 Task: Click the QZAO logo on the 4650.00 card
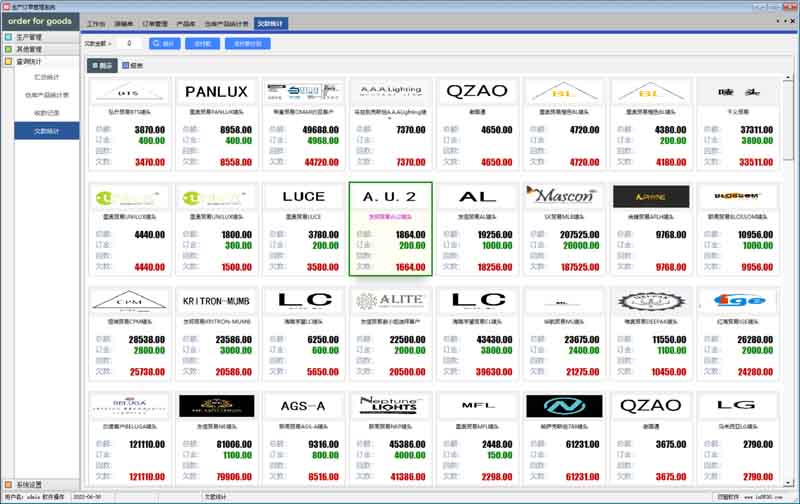[477, 91]
